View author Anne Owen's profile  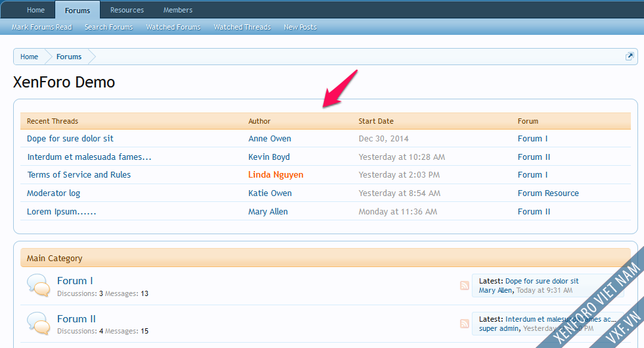pyautogui.click(x=270, y=139)
